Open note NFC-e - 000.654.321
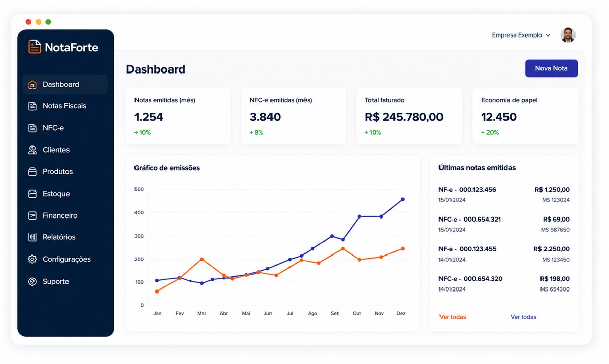 (x=469, y=220)
